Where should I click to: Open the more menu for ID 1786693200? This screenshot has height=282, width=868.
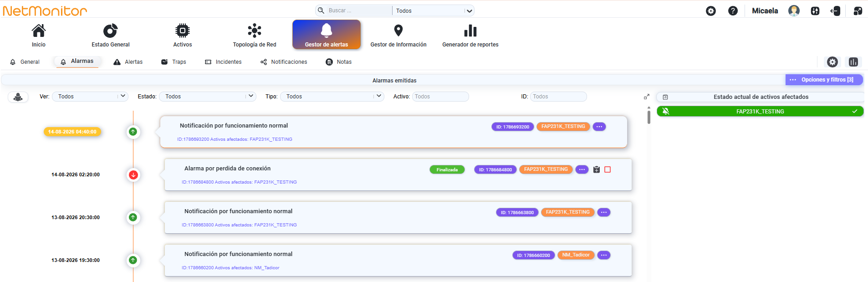(599, 127)
